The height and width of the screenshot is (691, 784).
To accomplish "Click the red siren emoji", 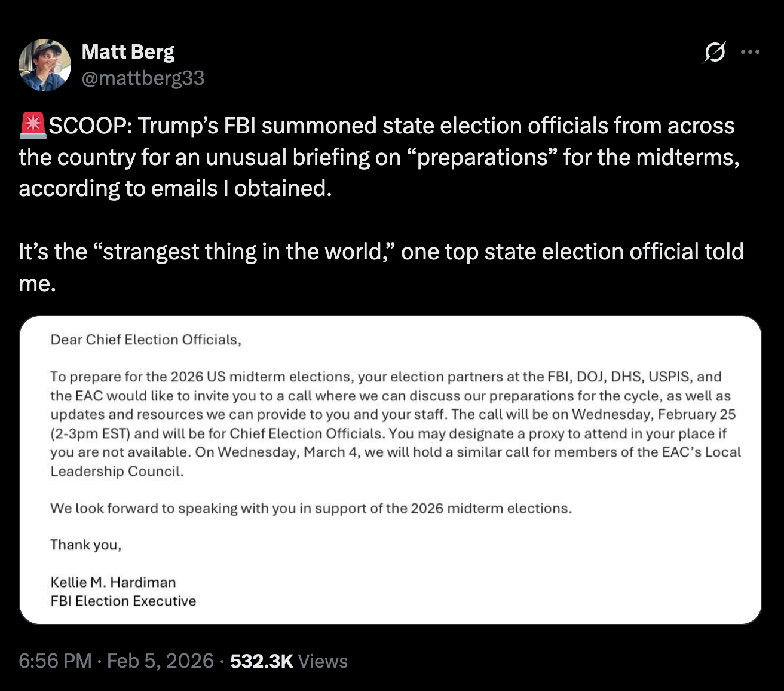I will pos(33,126).
